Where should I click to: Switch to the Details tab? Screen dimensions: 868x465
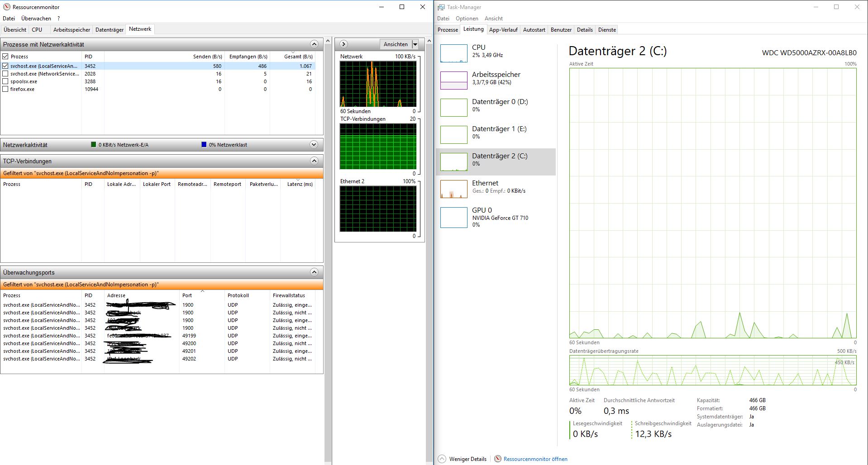pyautogui.click(x=585, y=30)
